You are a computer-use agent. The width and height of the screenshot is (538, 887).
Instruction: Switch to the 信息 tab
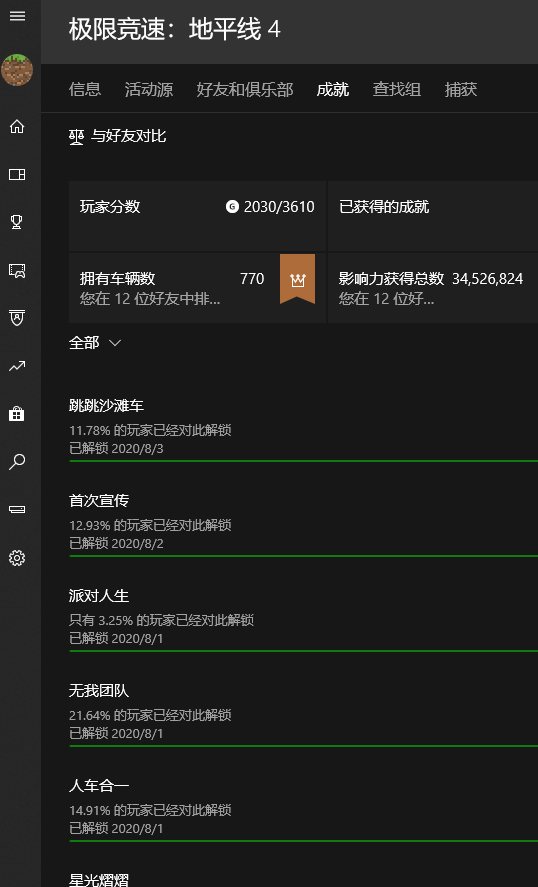tap(85, 89)
